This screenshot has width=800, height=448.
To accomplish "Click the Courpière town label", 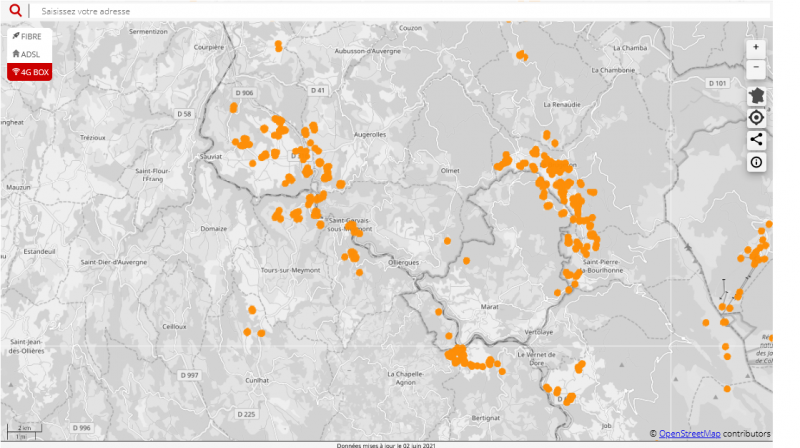I will (x=208, y=46).
